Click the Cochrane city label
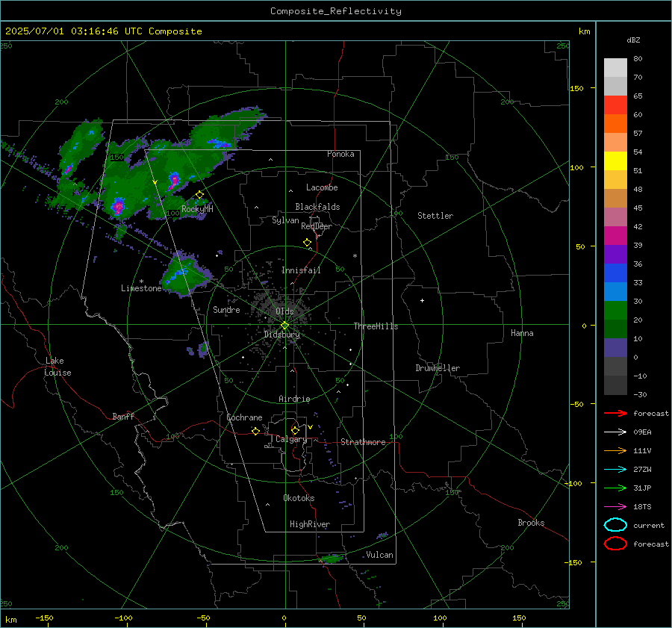The height and width of the screenshot is (628, 672). 244,417
